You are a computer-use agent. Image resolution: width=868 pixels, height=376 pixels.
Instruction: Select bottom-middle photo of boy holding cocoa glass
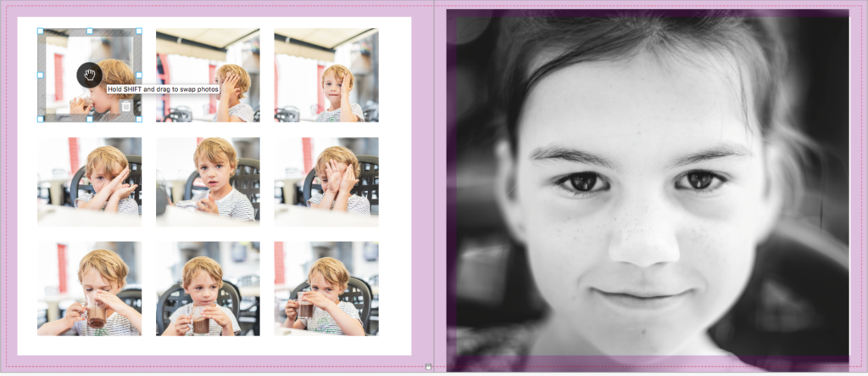point(208,289)
